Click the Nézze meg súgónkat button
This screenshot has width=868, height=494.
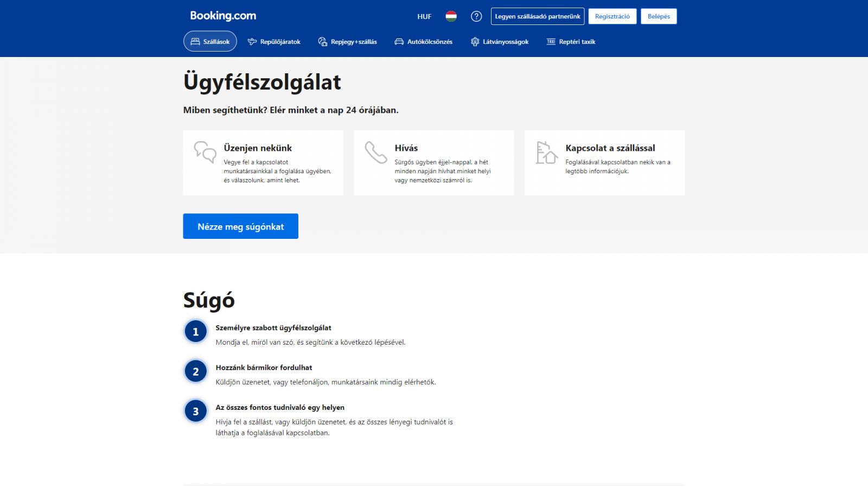tap(240, 226)
